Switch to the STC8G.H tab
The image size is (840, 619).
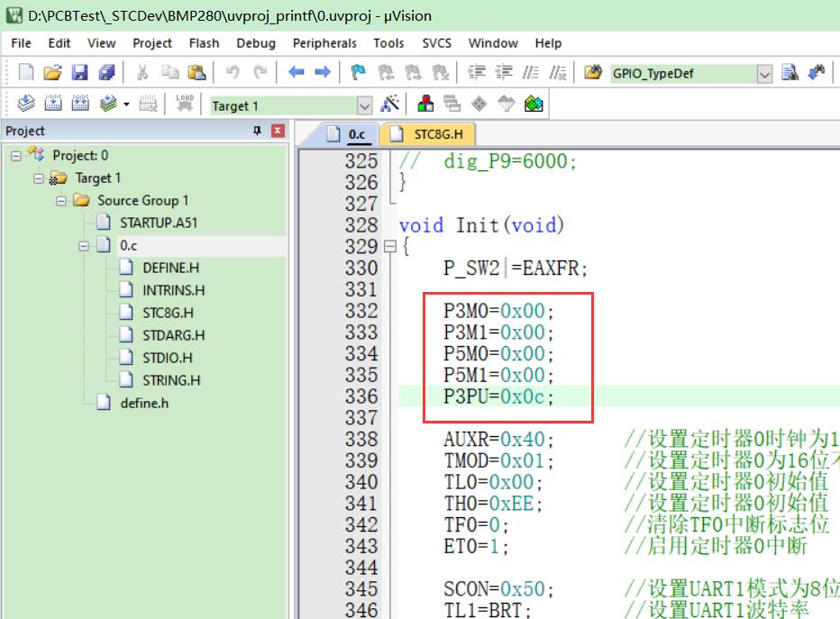(x=427, y=134)
